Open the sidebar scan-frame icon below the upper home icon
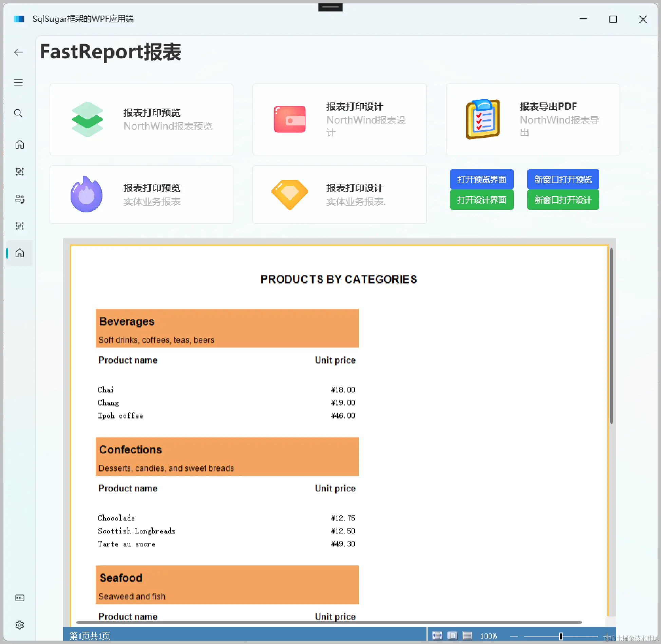The height and width of the screenshot is (644, 661). (19, 172)
